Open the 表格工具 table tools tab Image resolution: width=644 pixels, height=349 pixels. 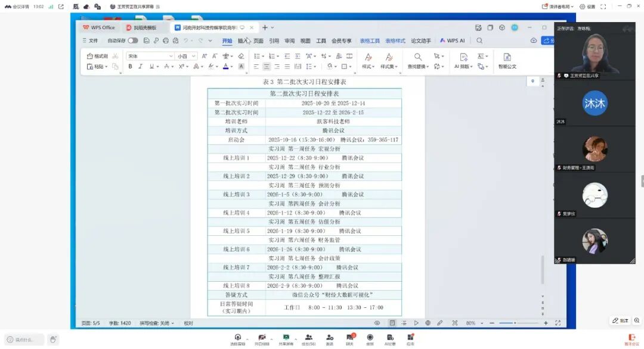pos(369,41)
